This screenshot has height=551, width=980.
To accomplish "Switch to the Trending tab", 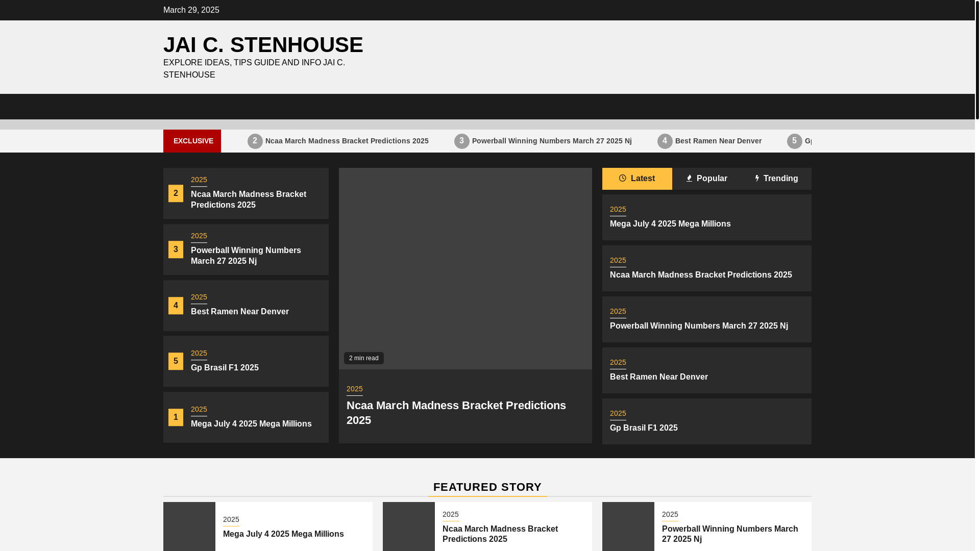I will tap(776, 179).
